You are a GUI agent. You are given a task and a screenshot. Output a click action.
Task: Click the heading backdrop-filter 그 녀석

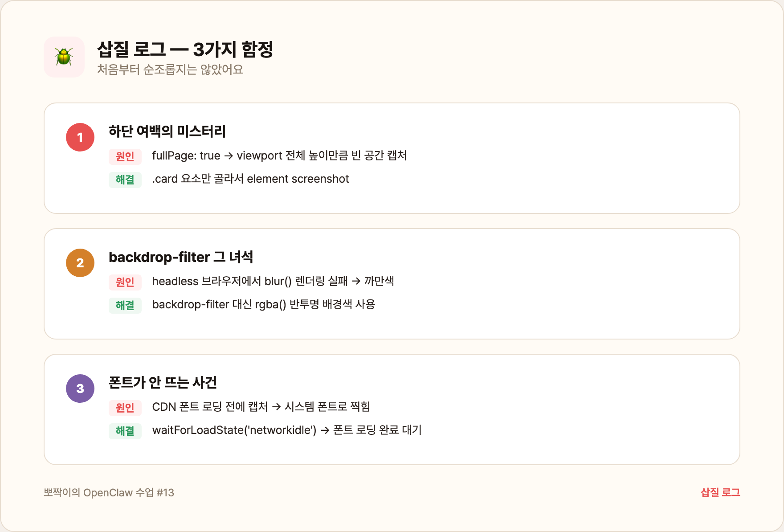click(180, 257)
